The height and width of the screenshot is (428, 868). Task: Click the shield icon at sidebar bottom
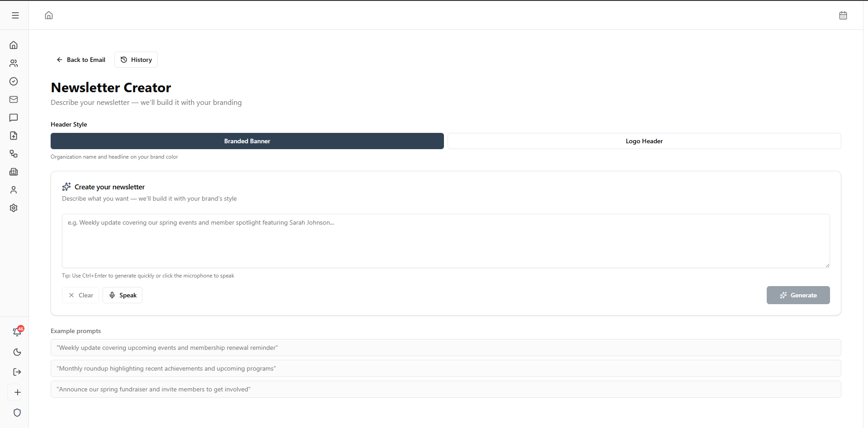click(x=17, y=413)
